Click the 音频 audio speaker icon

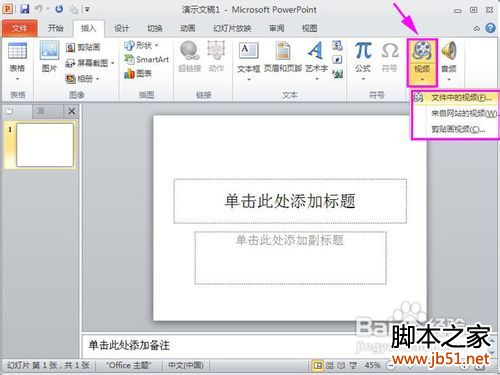coord(449,51)
